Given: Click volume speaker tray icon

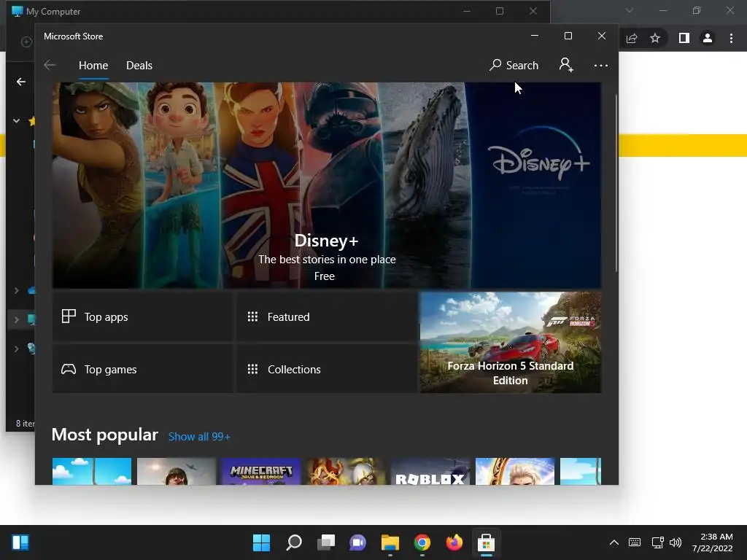Looking at the screenshot, I should point(676,542).
